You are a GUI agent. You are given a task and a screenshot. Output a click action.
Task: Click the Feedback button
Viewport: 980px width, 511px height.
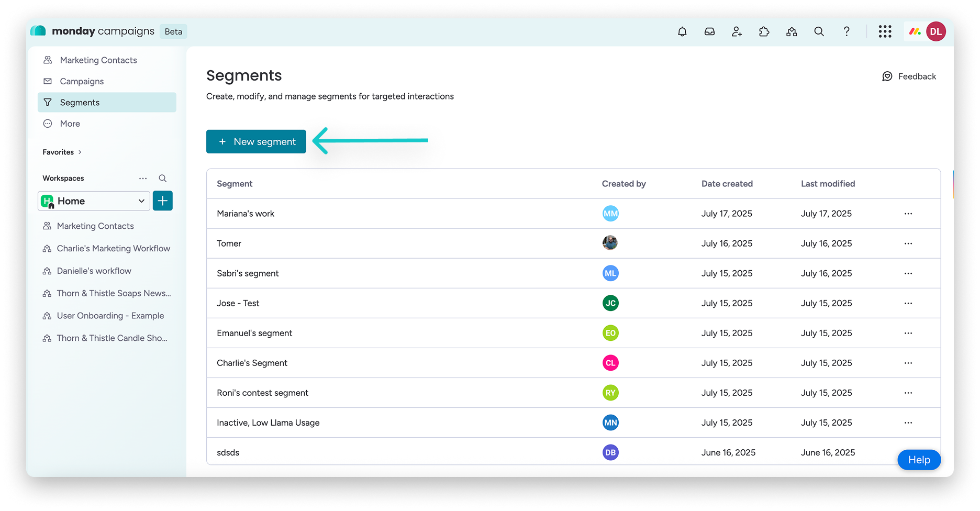[x=909, y=76]
